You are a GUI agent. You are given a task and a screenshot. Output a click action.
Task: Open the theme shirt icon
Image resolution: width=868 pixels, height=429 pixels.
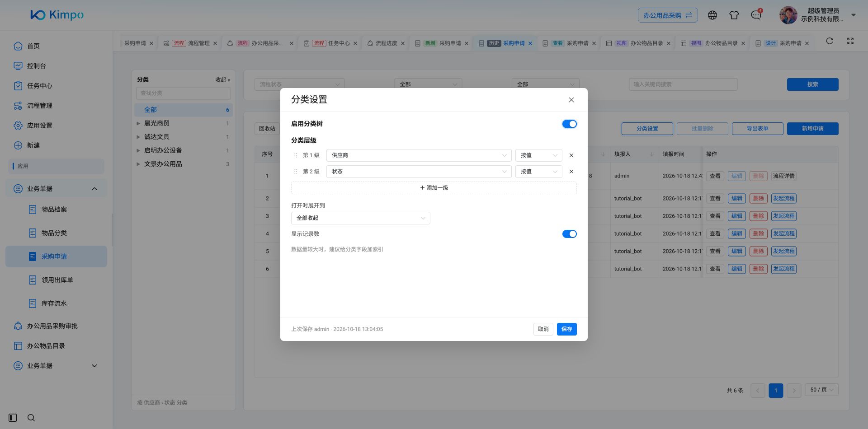(734, 15)
